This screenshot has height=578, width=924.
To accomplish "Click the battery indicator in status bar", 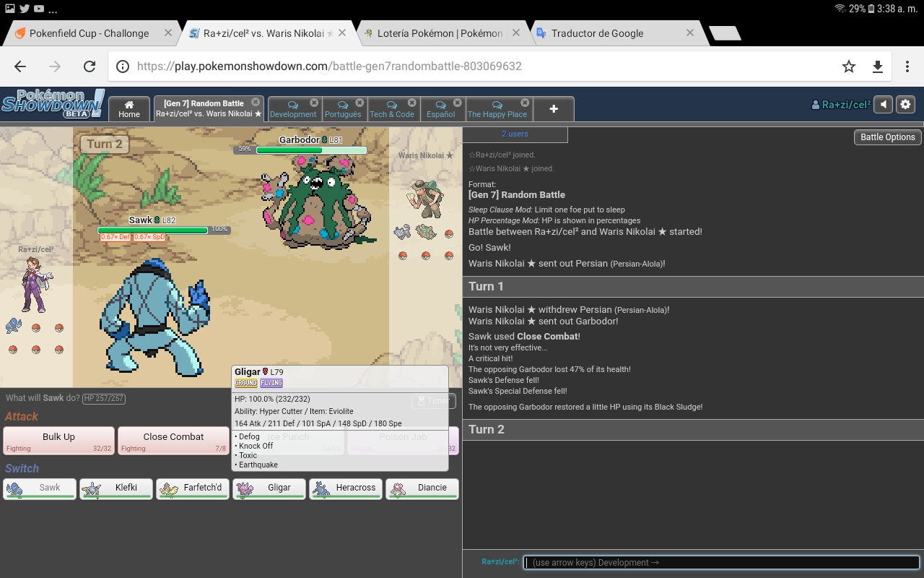I will tap(871, 9).
